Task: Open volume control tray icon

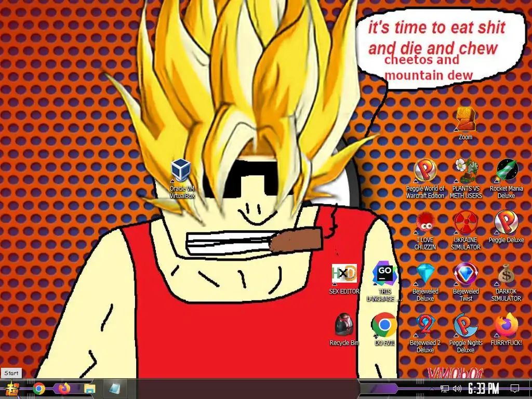Action: [x=457, y=389]
